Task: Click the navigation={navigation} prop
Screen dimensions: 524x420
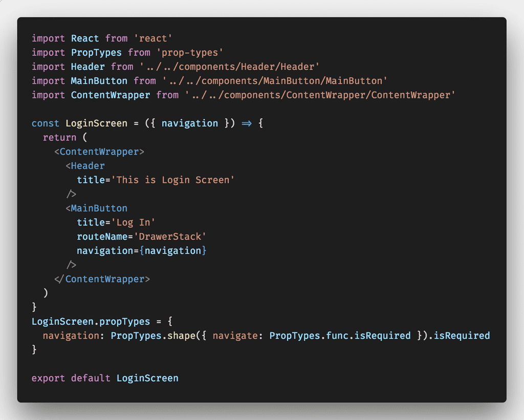Action: (142, 251)
